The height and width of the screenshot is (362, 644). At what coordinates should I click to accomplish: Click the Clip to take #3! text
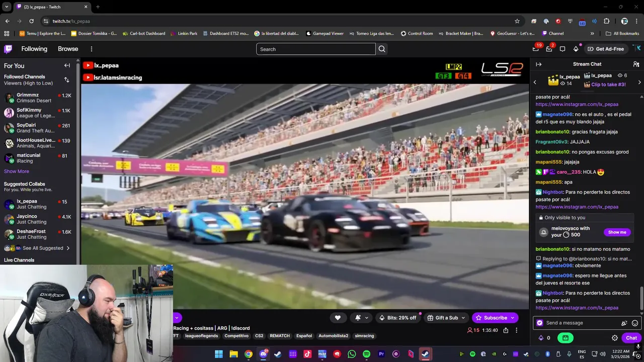(x=608, y=84)
